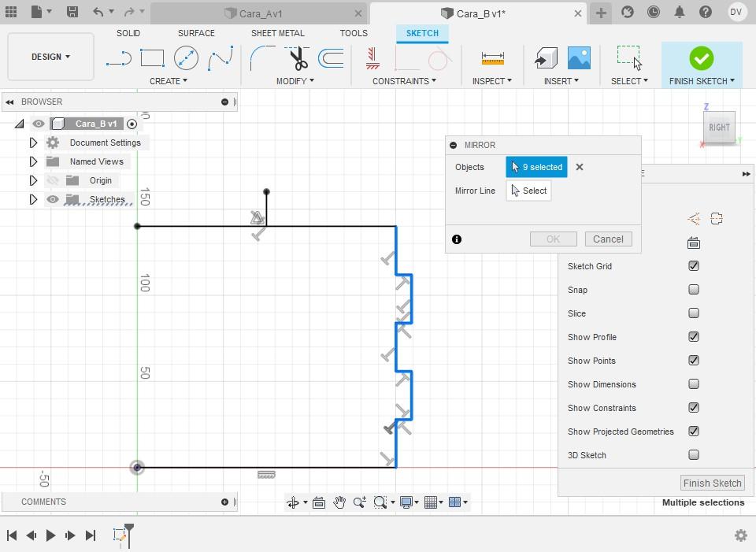
Task: Click the Mirror dialog info icon
Action: click(x=457, y=239)
